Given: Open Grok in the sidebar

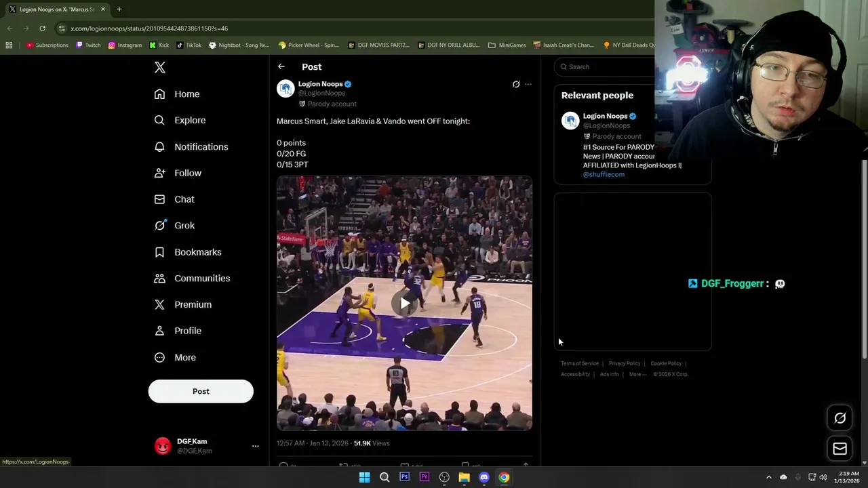Looking at the screenshot, I should pyautogui.click(x=174, y=226).
